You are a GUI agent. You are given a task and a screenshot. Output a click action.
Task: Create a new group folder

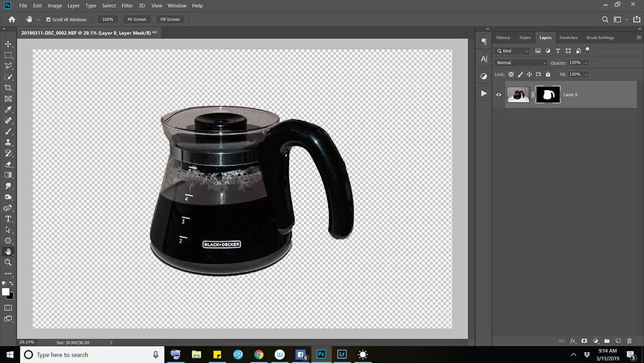pyautogui.click(x=607, y=341)
